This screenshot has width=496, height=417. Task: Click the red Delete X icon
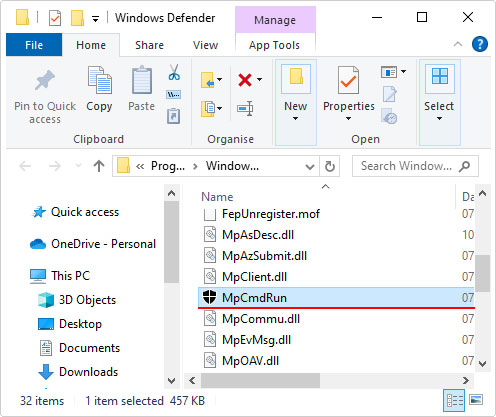[x=245, y=80]
